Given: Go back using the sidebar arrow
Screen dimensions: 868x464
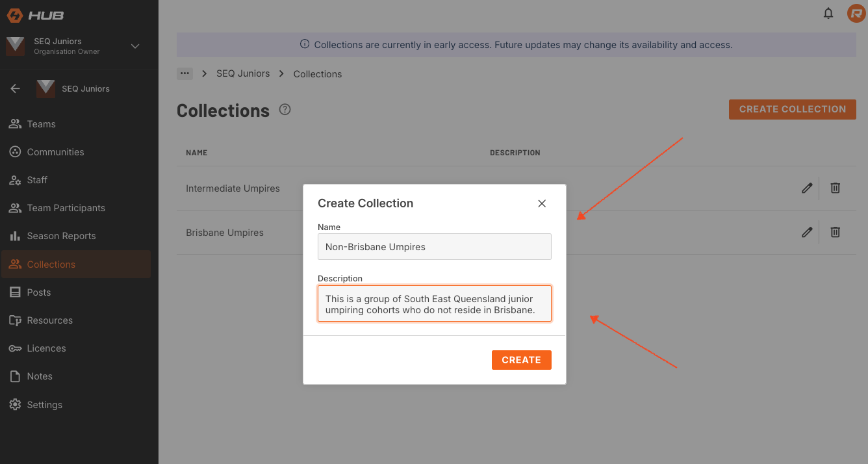Looking at the screenshot, I should (16, 88).
